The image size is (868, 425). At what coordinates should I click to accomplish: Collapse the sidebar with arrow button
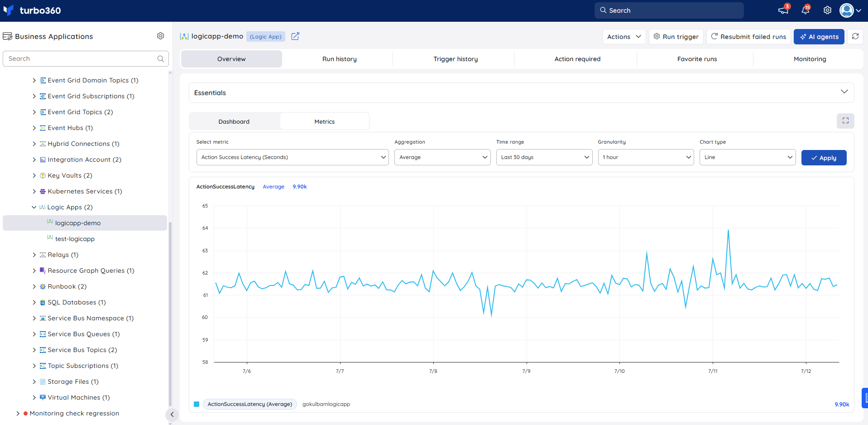[172, 414]
